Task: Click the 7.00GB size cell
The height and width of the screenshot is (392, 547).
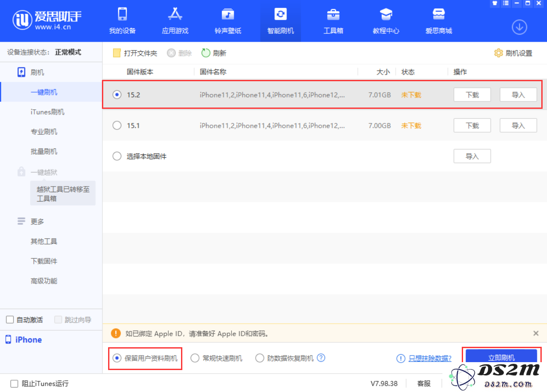Action: click(380, 126)
